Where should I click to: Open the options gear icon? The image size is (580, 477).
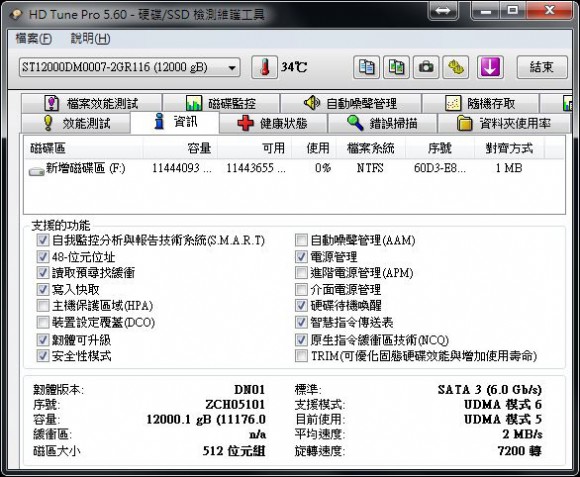[x=456, y=67]
